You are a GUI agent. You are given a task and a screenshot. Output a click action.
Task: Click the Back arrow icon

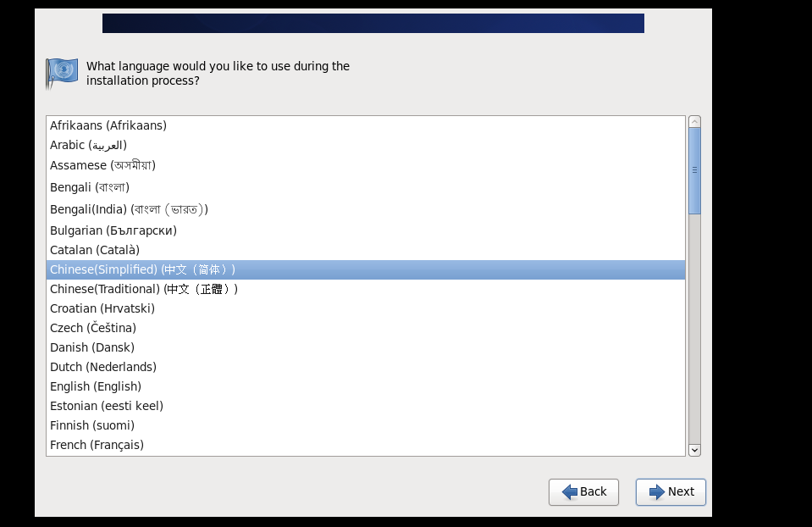click(570, 491)
